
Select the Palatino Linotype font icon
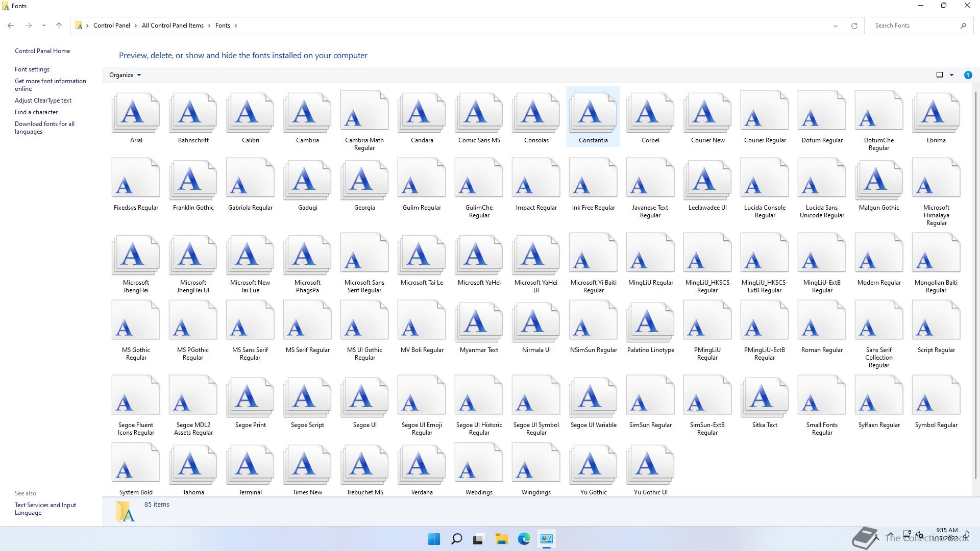650,321
